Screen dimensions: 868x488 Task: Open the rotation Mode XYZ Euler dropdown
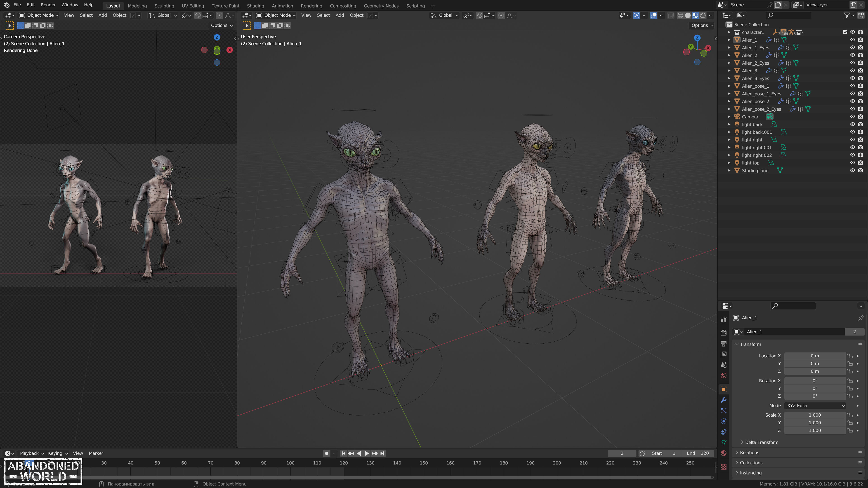(815, 406)
